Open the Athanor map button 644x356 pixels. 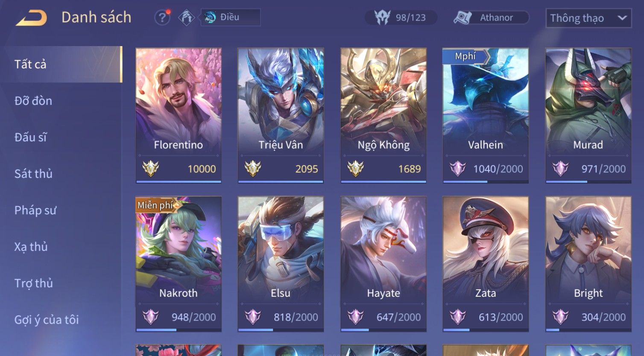click(491, 18)
